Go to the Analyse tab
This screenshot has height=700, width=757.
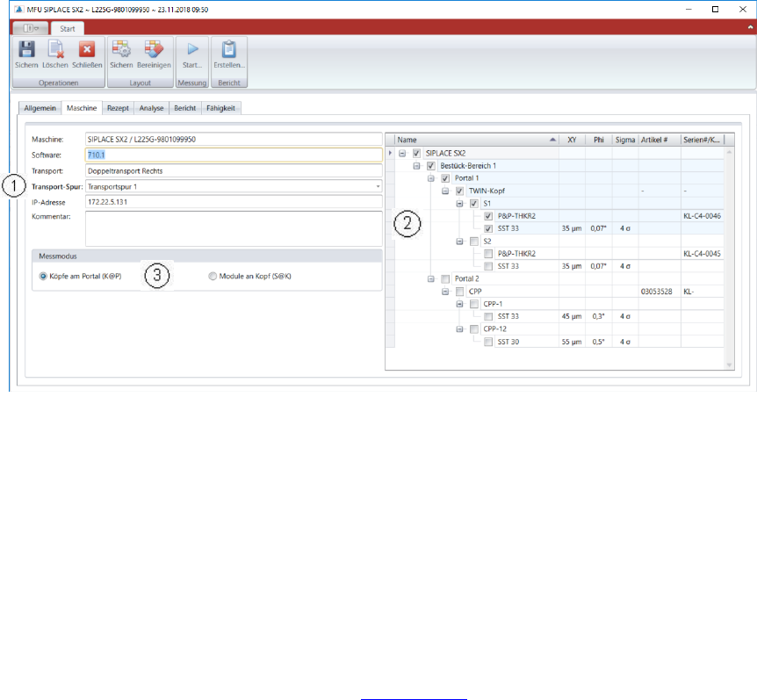(152, 108)
